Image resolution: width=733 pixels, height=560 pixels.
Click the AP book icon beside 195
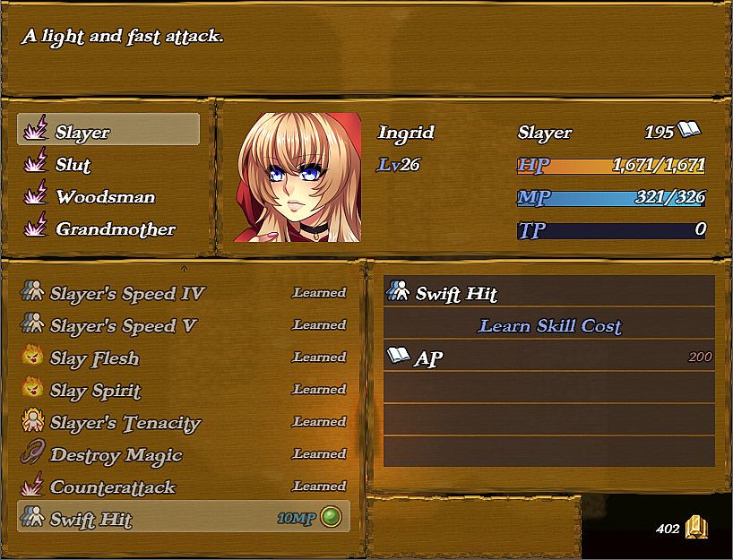click(689, 129)
